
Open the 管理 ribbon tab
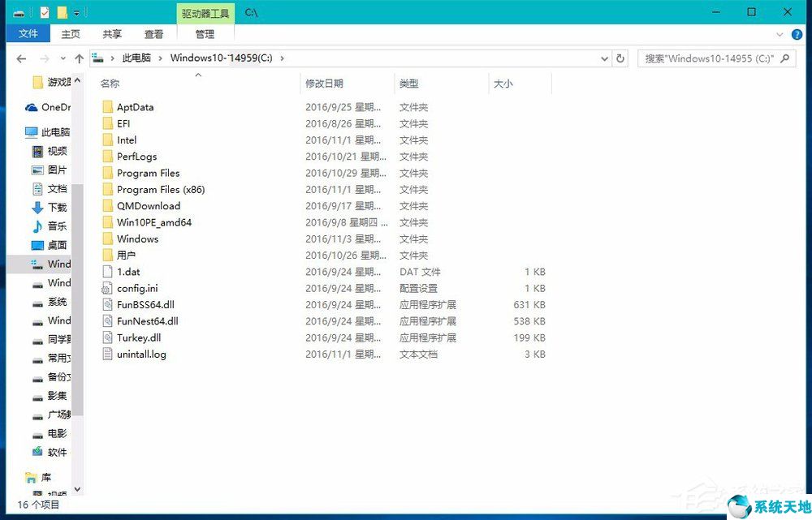tap(205, 33)
